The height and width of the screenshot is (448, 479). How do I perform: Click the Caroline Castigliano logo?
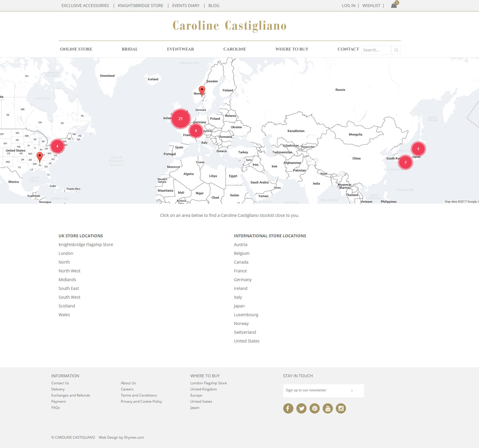point(229,26)
